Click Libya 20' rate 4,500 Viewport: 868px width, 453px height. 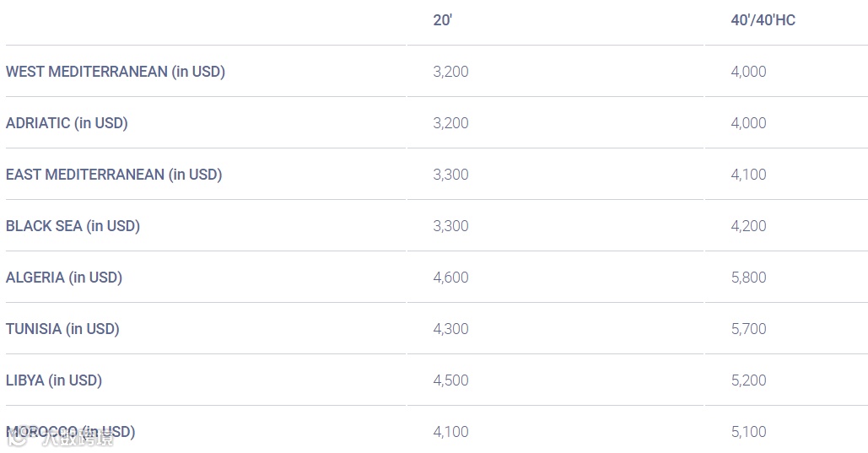450,380
